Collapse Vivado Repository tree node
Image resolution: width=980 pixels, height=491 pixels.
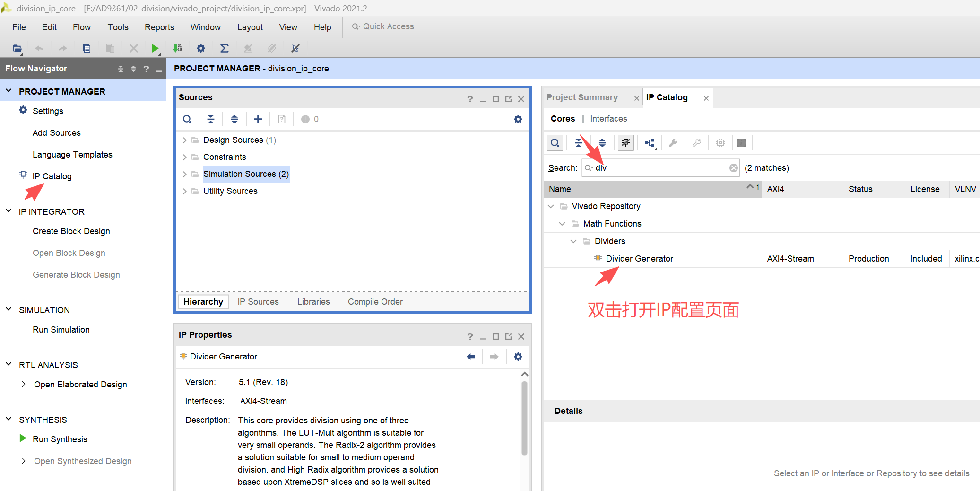click(x=551, y=206)
